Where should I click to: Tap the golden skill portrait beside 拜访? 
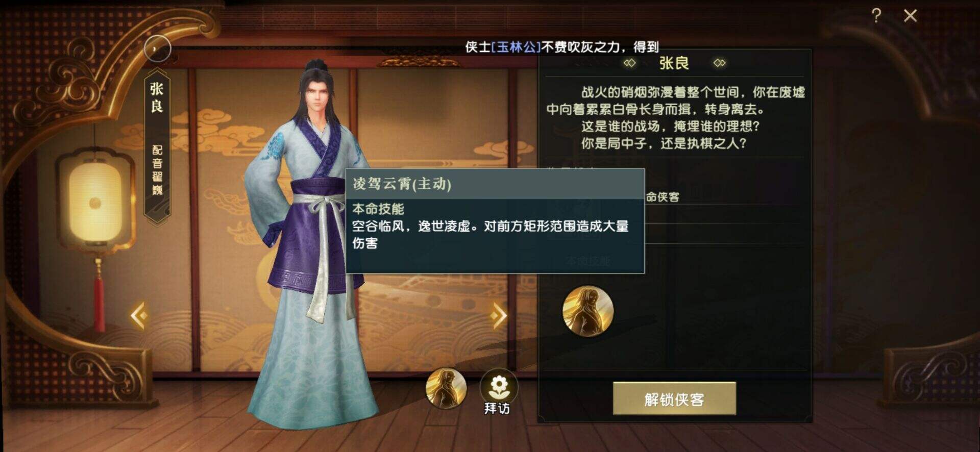coord(446,389)
